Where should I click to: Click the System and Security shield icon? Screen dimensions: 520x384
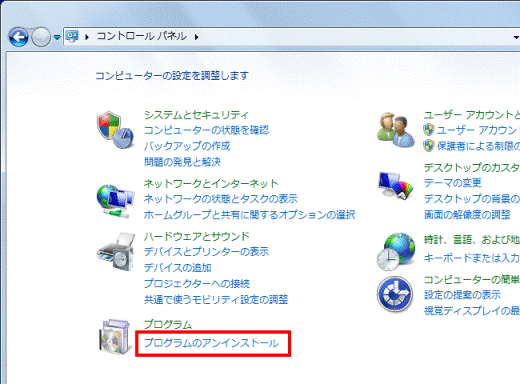[x=115, y=130]
